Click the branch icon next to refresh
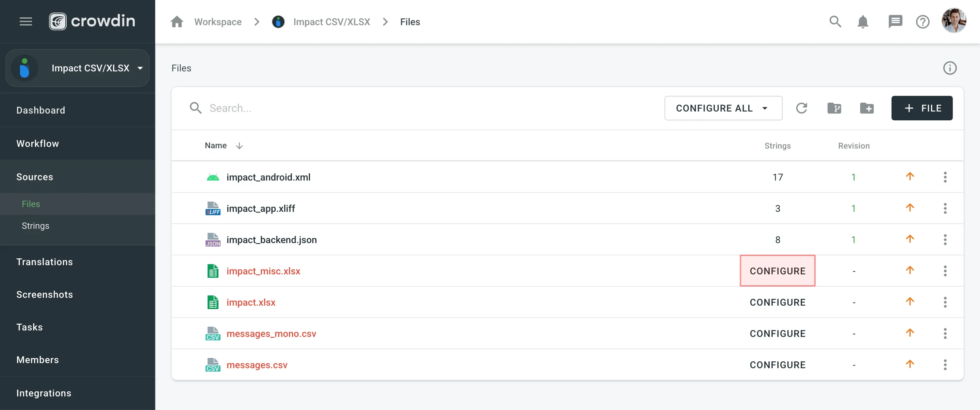 [x=835, y=108]
